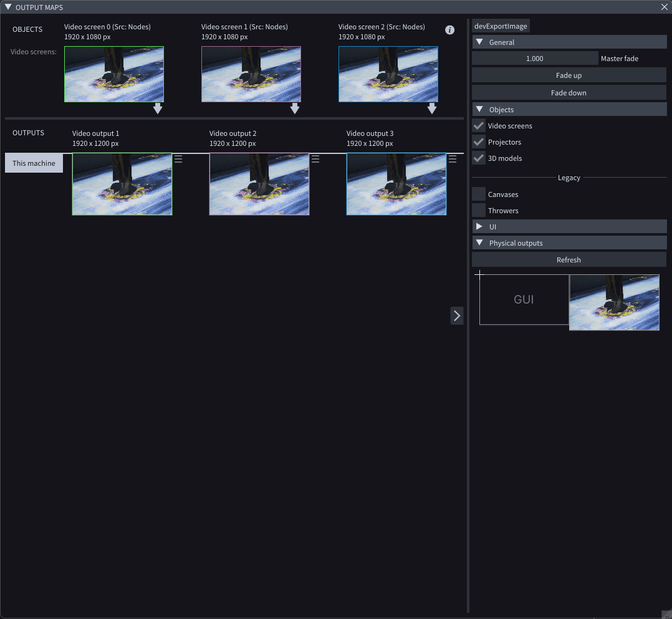Click the right chevron panel arrow
This screenshot has height=619, width=672.
coord(457,316)
